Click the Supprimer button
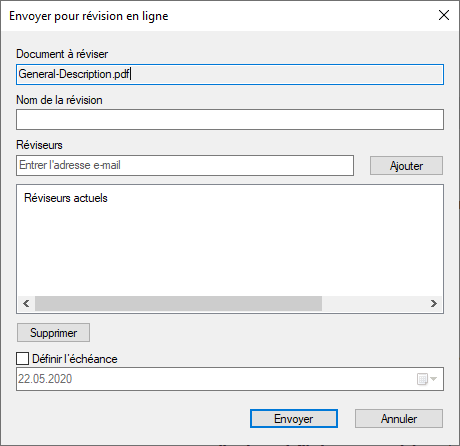Image resolution: width=460 pixels, height=446 pixels. point(53,333)
